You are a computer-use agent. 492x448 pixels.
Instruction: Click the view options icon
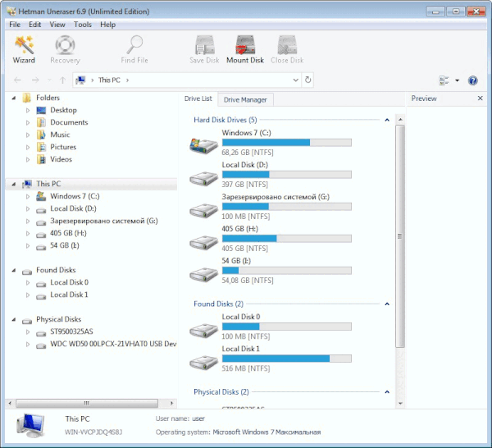click(x=444, y=80)
